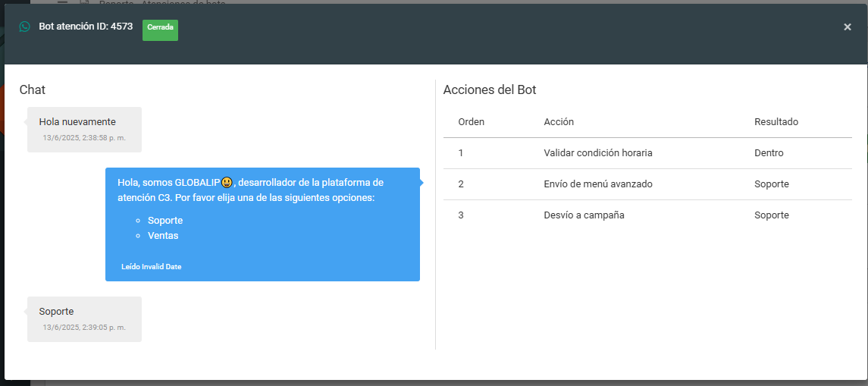Click the 'Leído Invalid Date' read status

click(151, 267)
